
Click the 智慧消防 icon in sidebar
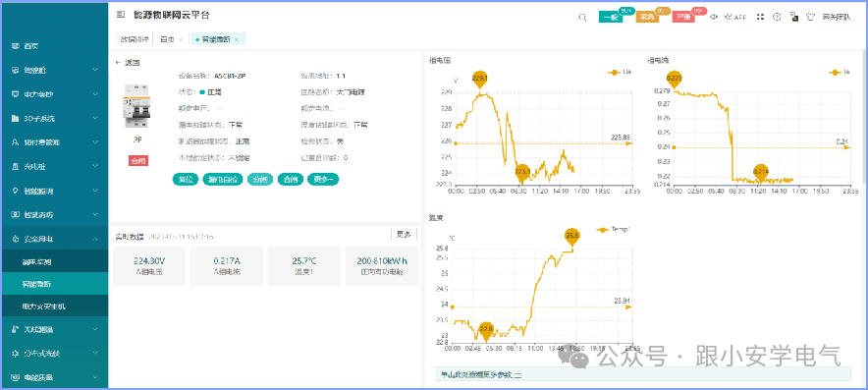(x=15, y=214)
